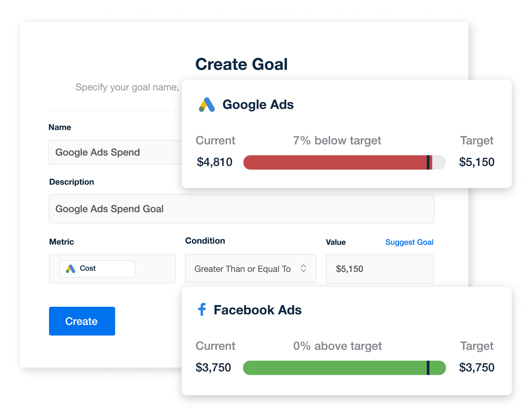Click the Facebook Ads card title
The width and height of the screenshot is (532, 417).
[257, 310]
